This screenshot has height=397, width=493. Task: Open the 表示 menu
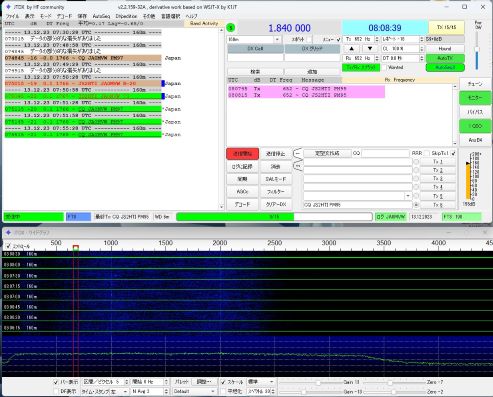(30, 16)
